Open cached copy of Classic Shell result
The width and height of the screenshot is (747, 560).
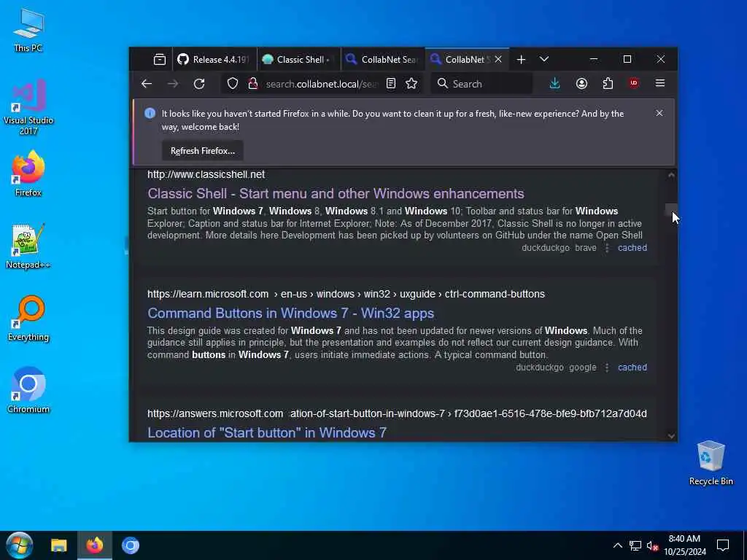pyautogui.click(x=632, y=248)
